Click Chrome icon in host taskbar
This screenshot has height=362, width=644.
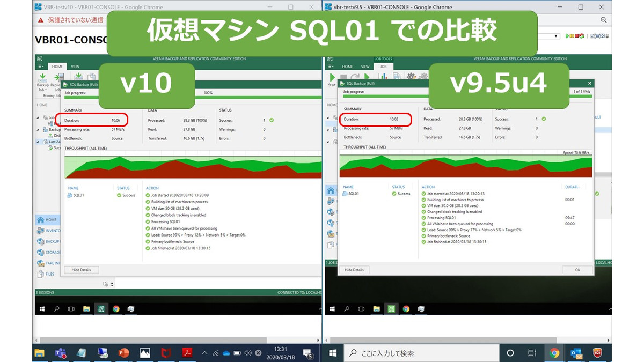[554, 353]
